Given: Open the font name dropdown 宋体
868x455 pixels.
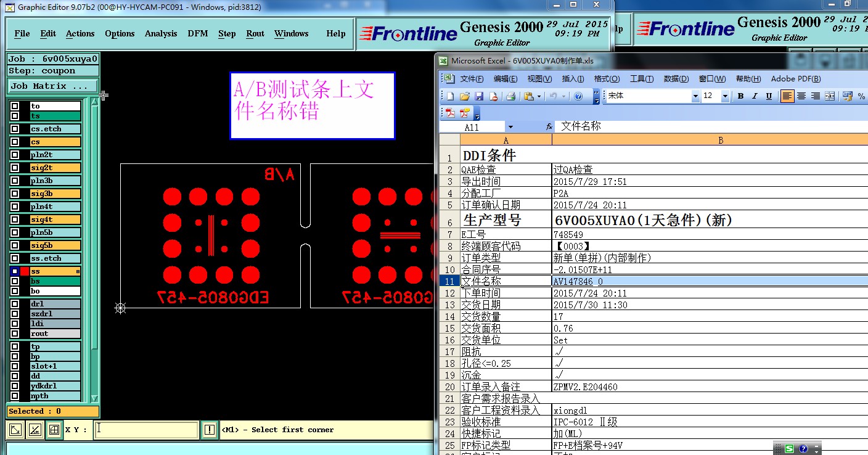Looking at the screenshot, I should (695, 96).
